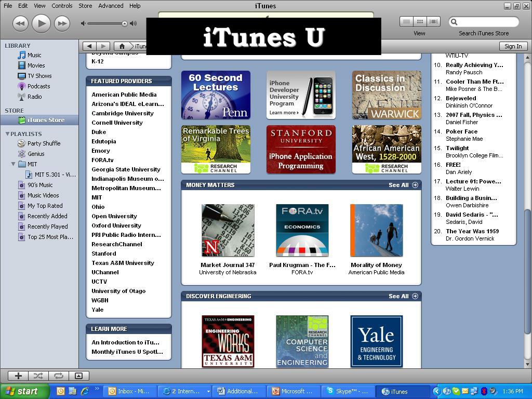
Task: Open the Store menu
Action: coord(85,5)
